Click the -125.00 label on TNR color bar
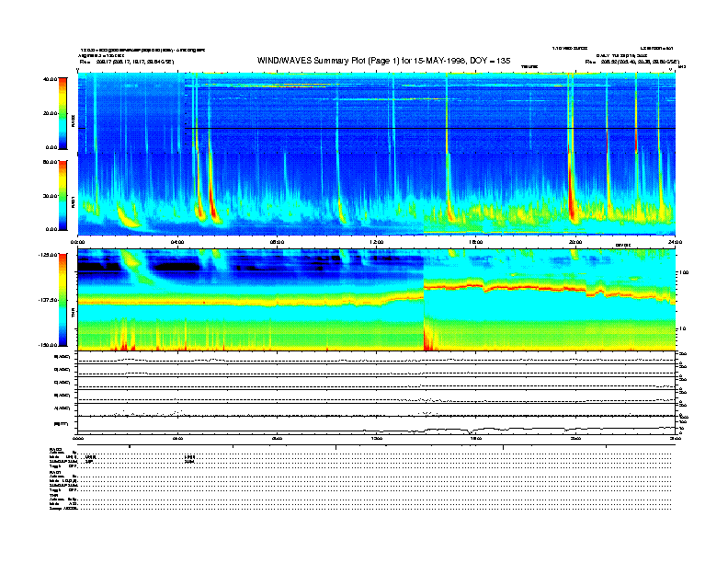Screen dimensions: 728x563 pyautogui.click(x=48, y=255)
